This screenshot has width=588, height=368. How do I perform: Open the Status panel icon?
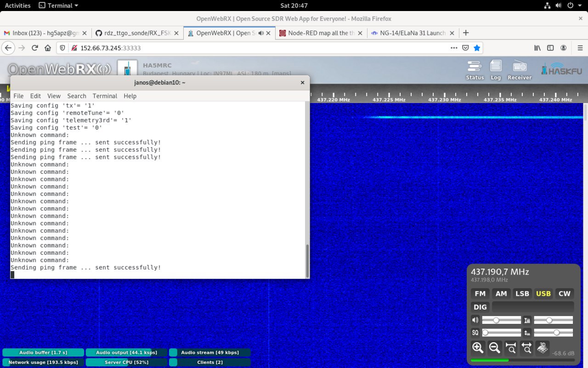click(x=475, y=69)
